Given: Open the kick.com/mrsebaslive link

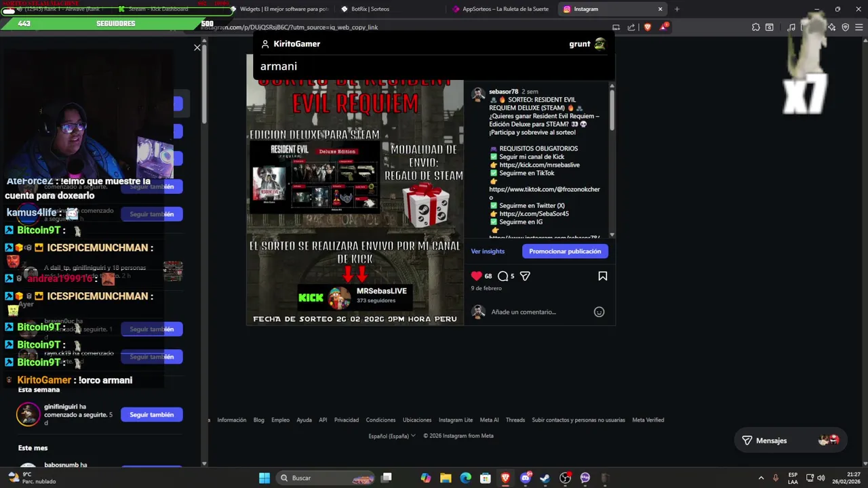Looking at the screenshot, I should tap(539, 165).
